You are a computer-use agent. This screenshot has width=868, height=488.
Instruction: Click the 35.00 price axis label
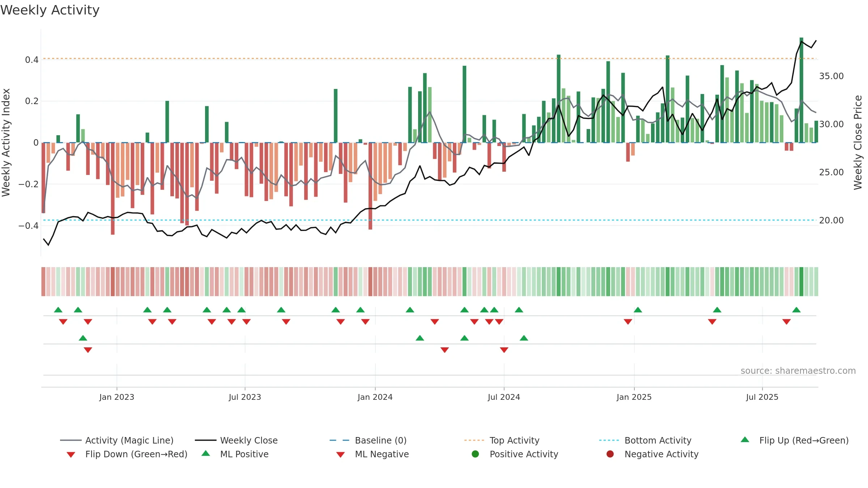pos(831,76)
